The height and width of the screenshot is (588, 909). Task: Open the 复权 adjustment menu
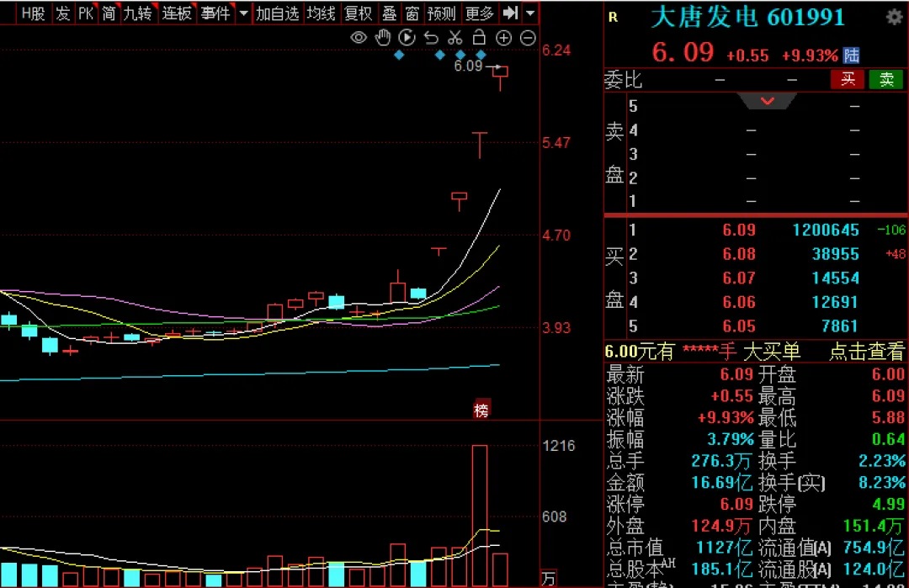point(358,13)
